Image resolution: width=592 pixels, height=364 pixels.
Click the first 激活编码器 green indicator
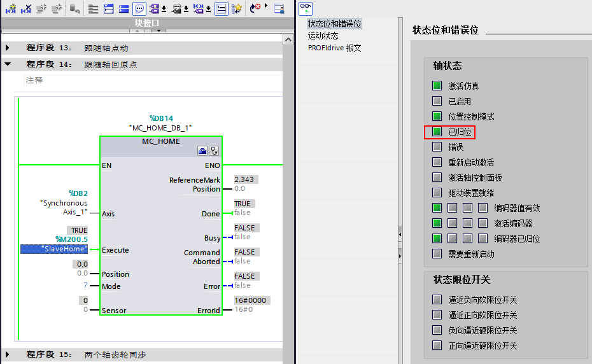click(437, 223)
